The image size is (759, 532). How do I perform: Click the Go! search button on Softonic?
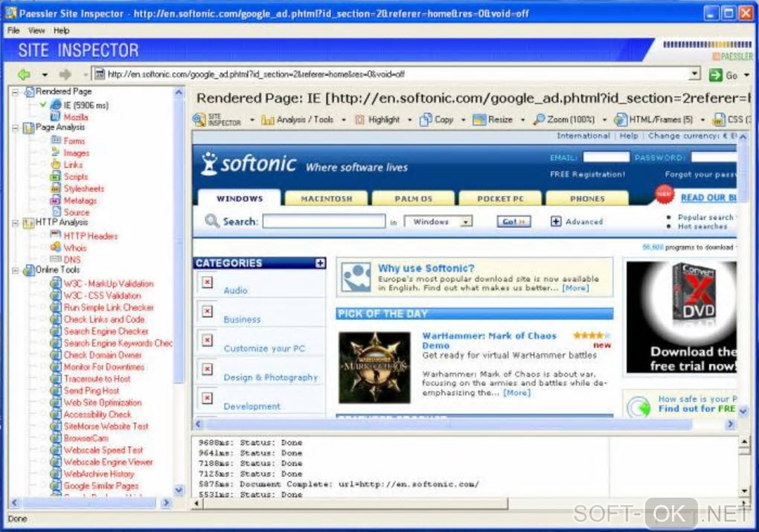[513, 221]
